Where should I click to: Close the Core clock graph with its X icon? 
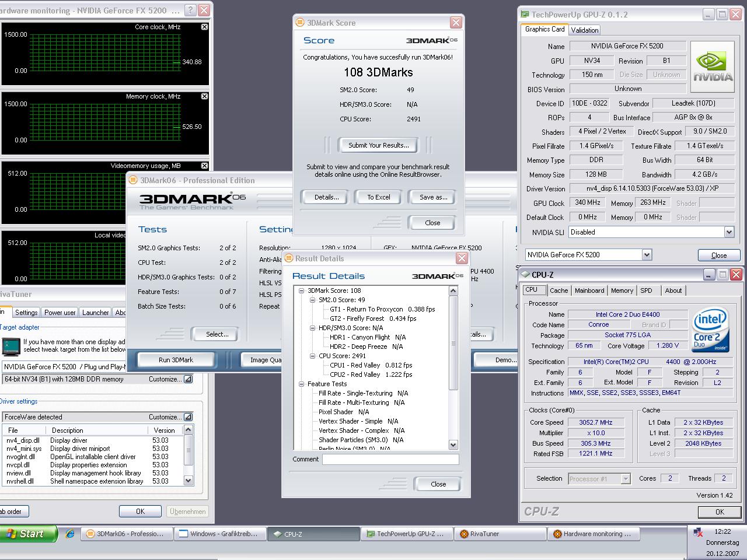[x=204, y=27]
